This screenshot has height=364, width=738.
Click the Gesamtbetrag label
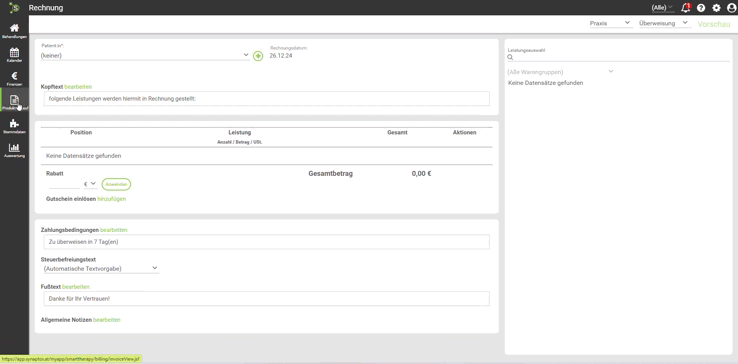331,174
